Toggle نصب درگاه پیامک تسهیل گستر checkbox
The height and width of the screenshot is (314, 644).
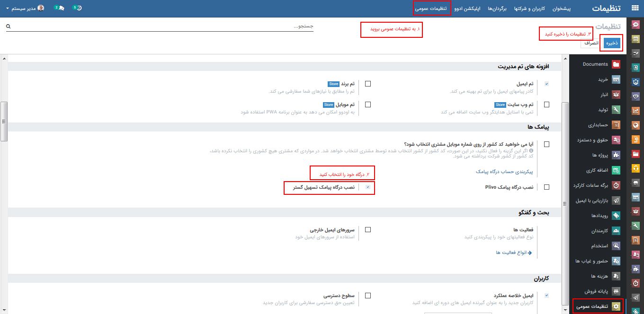(x=368, y=187)
